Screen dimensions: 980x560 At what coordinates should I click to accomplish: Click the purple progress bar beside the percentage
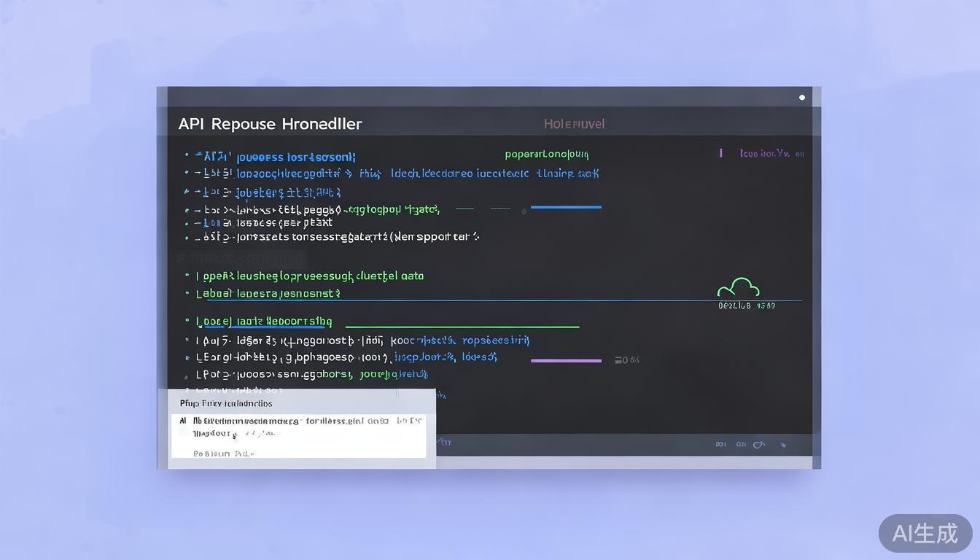566,360
